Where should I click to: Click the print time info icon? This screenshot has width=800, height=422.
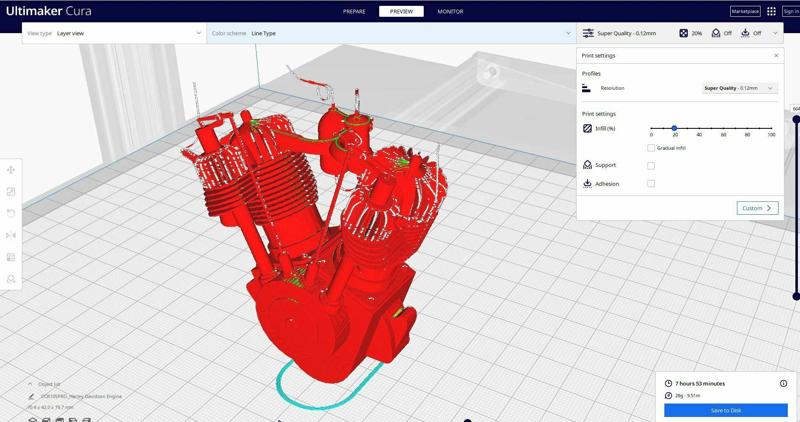coord(783,383)
